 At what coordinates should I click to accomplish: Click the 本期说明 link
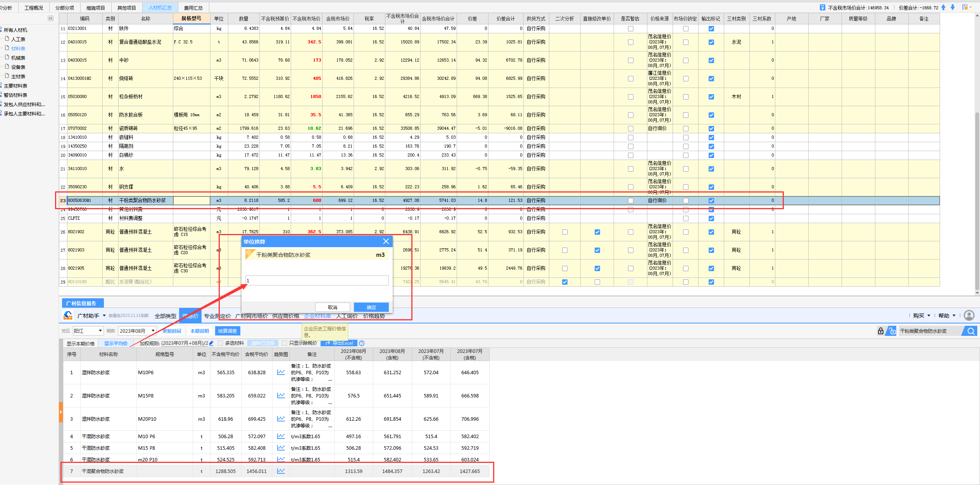(x=200, y=331)
